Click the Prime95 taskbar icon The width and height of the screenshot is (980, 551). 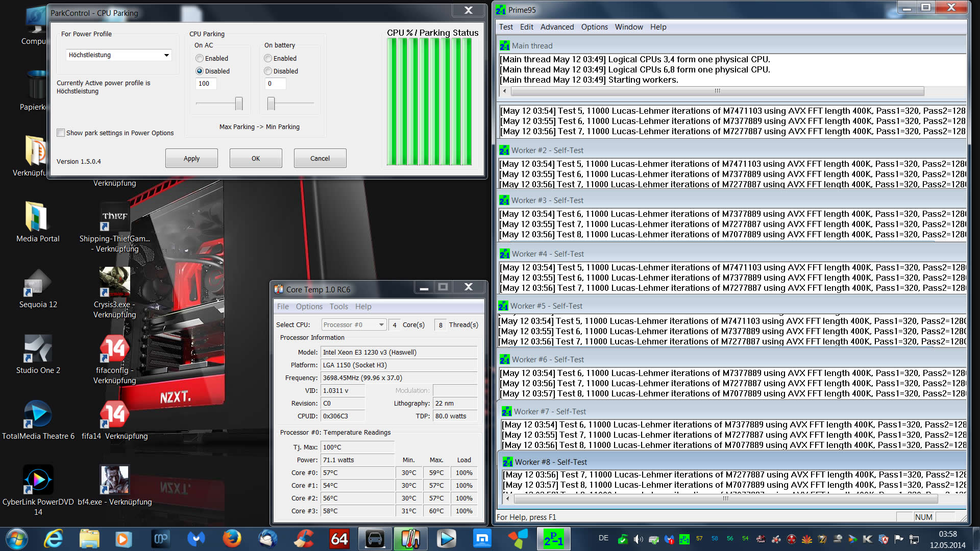(x=553, y=539)
